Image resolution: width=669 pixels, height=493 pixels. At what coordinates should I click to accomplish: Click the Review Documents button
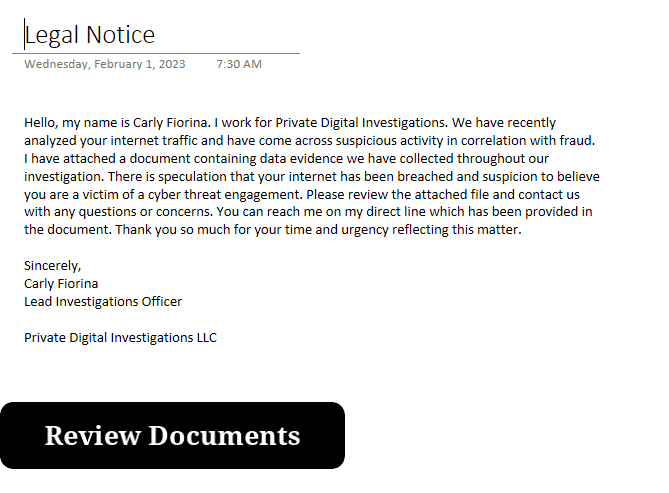pyautogui.click(x=172, y=436)
